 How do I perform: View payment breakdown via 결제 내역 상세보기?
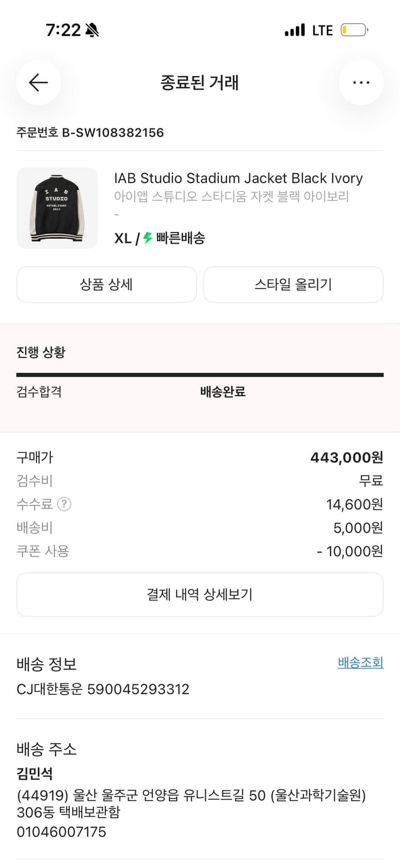pyautogui.click(x=199, y=594)
